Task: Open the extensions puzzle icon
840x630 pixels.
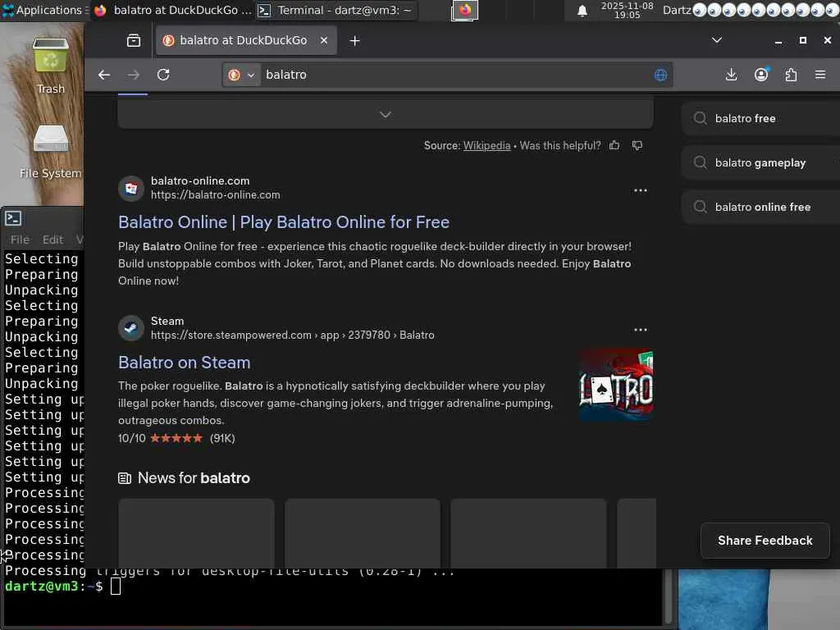Action: pos(792,75)
